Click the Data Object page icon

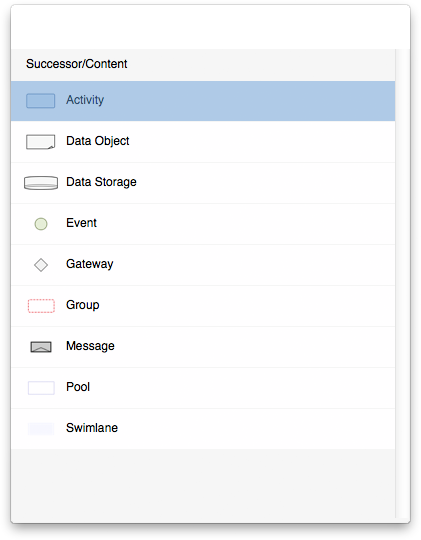pyautogui.click(x=41, y=142)
